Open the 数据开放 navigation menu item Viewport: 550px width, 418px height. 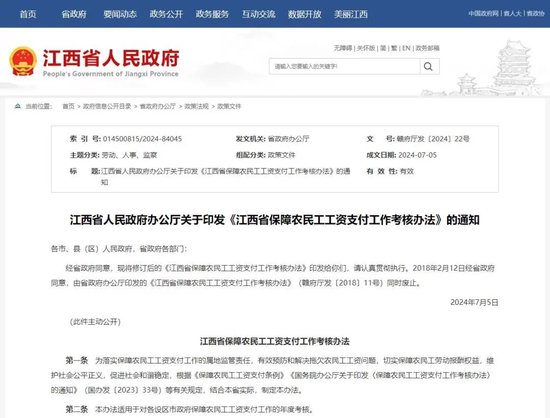pyautogui.click(x=304, y=14)
